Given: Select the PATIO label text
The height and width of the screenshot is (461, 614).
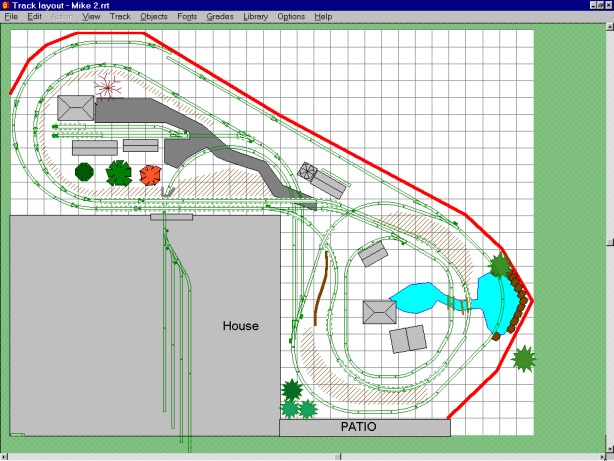Looking at the screenshot, I should pyautogui.click(x=358, y=427).
